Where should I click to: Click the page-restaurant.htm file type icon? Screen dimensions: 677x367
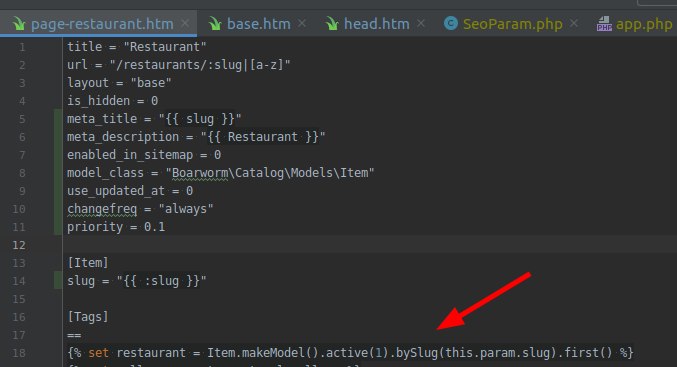(x=19, y=23)
